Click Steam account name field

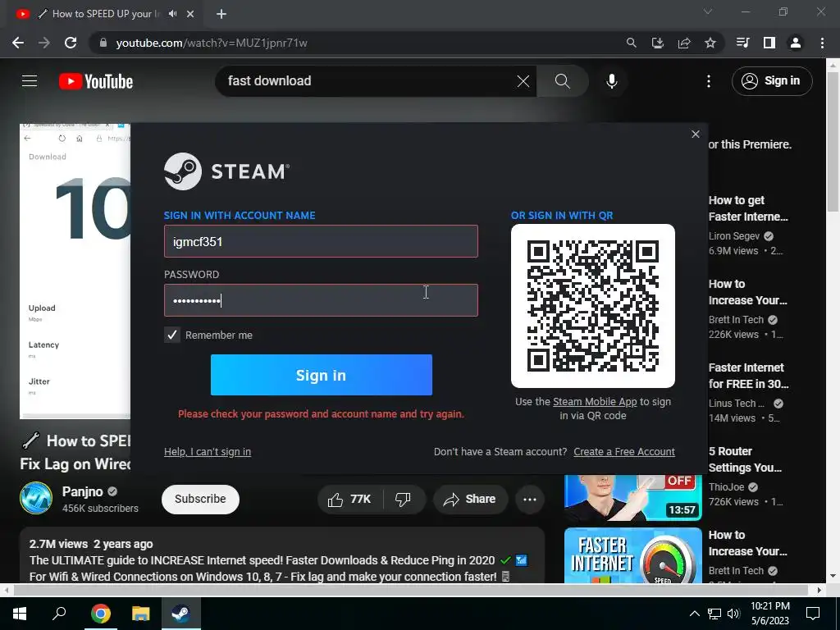pos(321,241)
